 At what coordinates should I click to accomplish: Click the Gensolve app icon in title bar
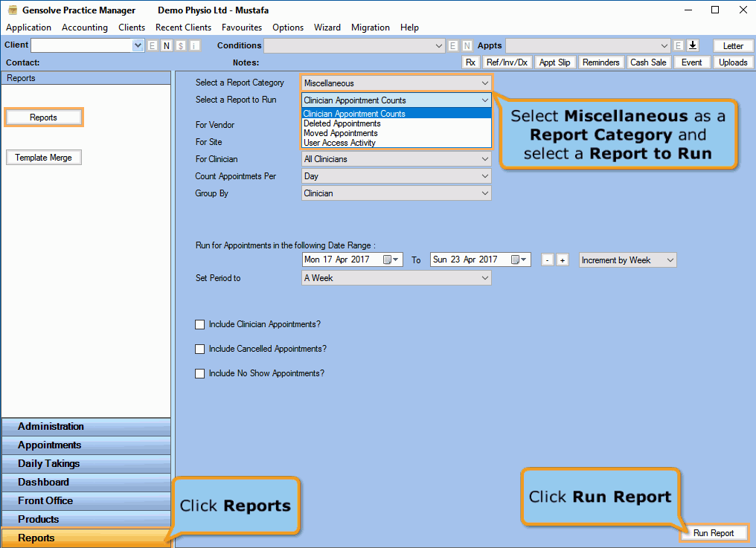[x=13, y=10]
